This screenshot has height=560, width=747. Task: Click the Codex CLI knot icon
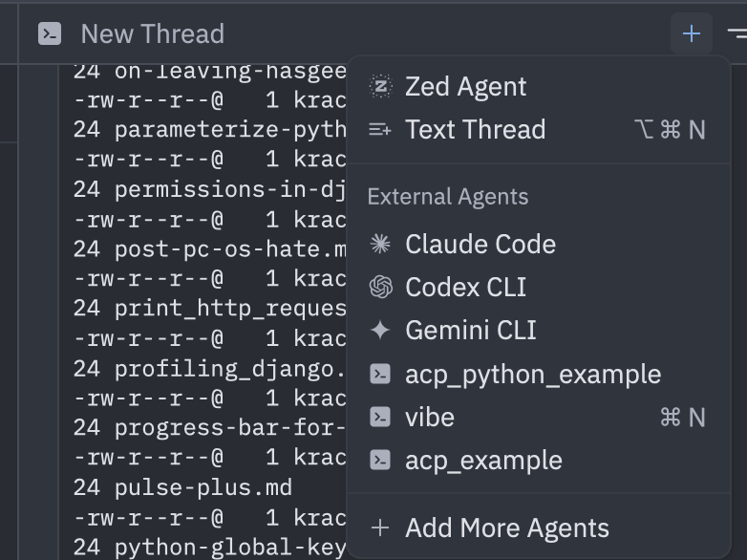click(380, 288)
